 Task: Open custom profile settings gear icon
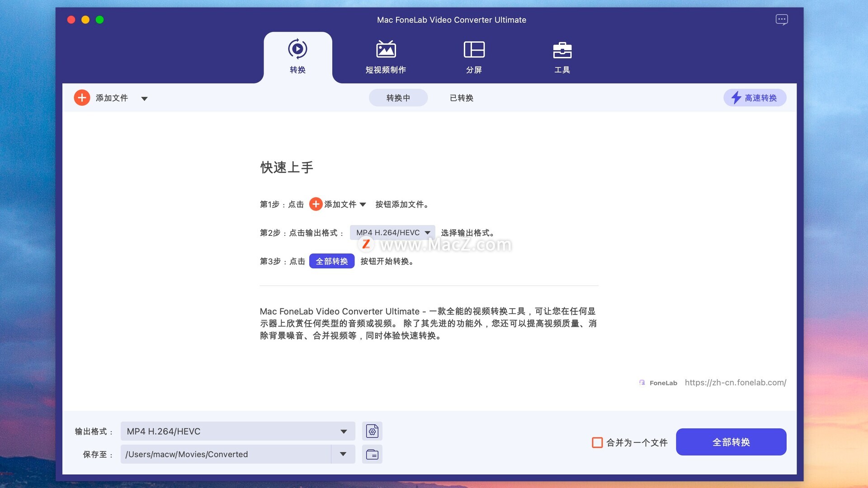pos(372,431)
